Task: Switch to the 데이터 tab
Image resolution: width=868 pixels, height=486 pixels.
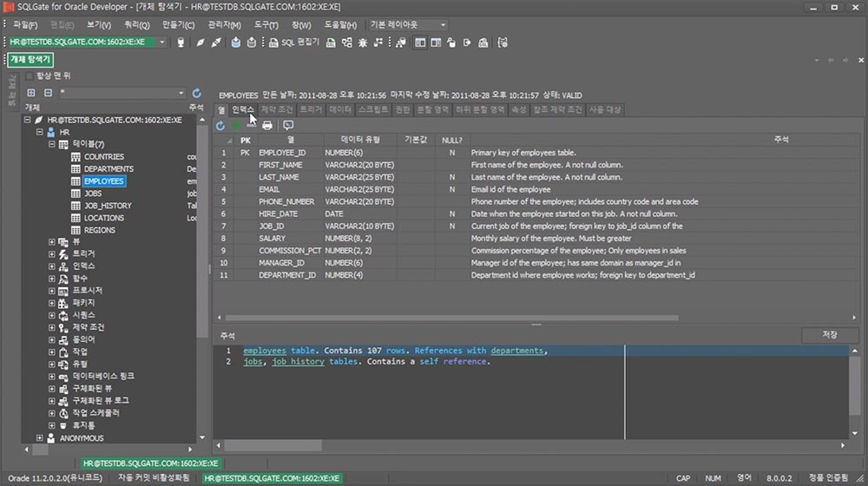Action: 340,109
